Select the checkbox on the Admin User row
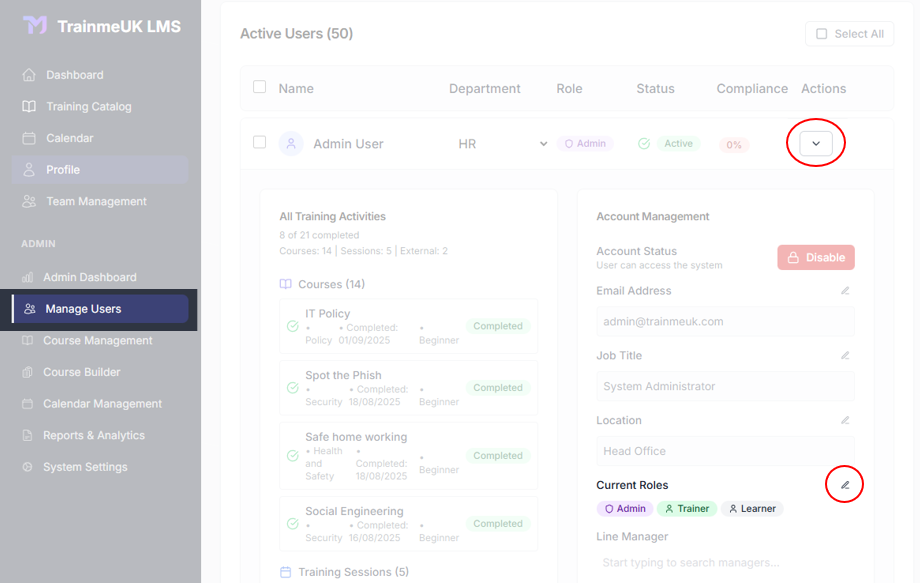Viewport: 920px width, 583px height. 259,142
